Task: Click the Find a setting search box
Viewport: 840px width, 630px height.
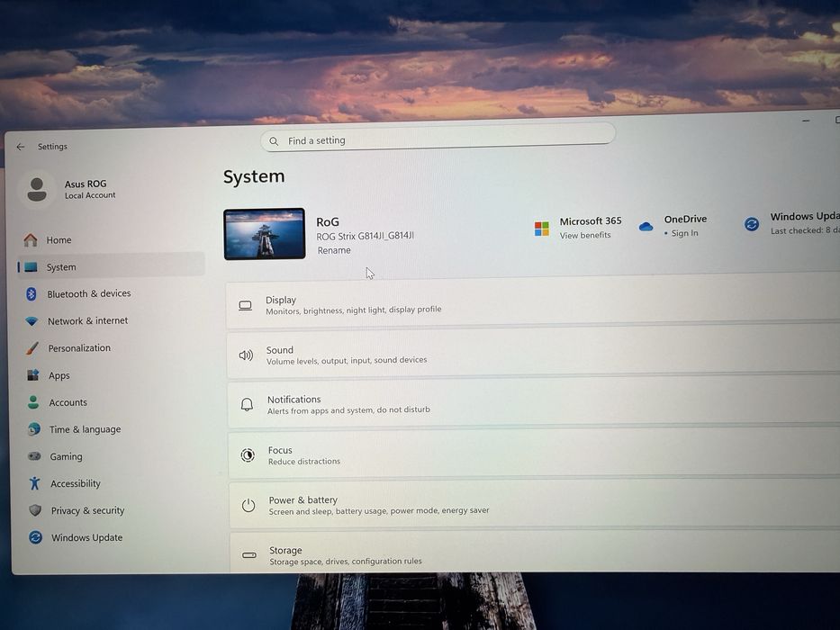Action: [x=438, y=137]
